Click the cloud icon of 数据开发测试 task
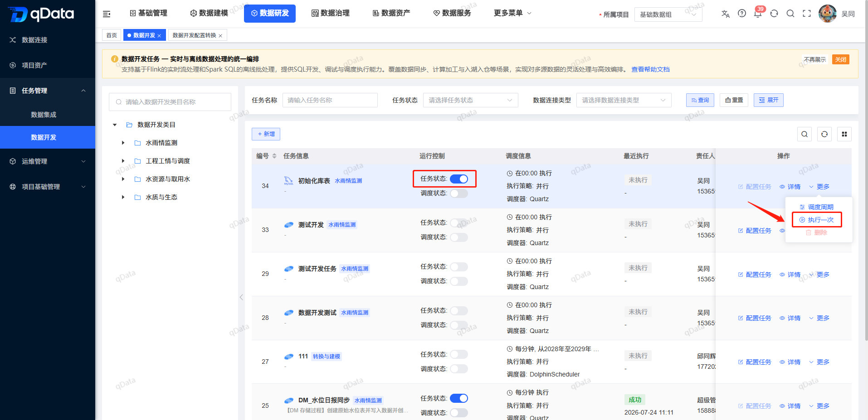The height and width of the screenshot is (420, 868). pos(288,313)
